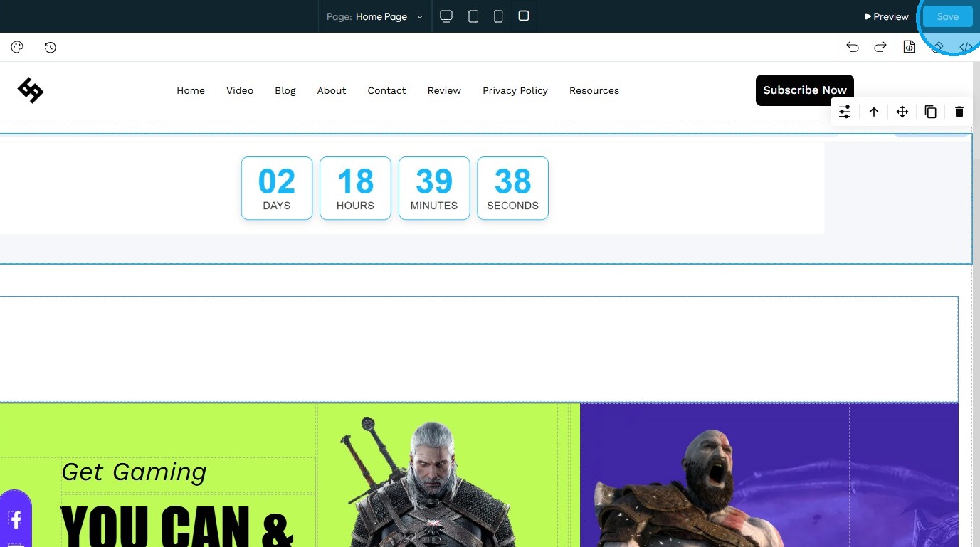980x547 pixels.
Task: Move section up with arrow icon
Action: click(x=874, y=112)
